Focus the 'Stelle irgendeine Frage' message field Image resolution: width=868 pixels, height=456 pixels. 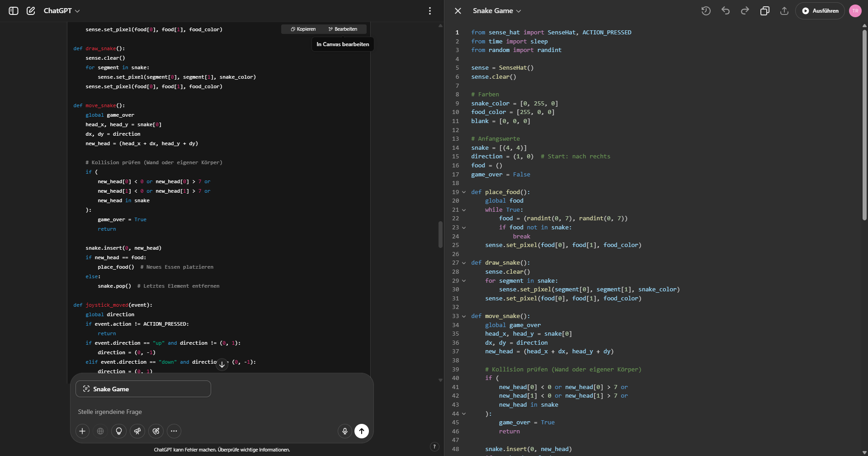click(222, 412)
